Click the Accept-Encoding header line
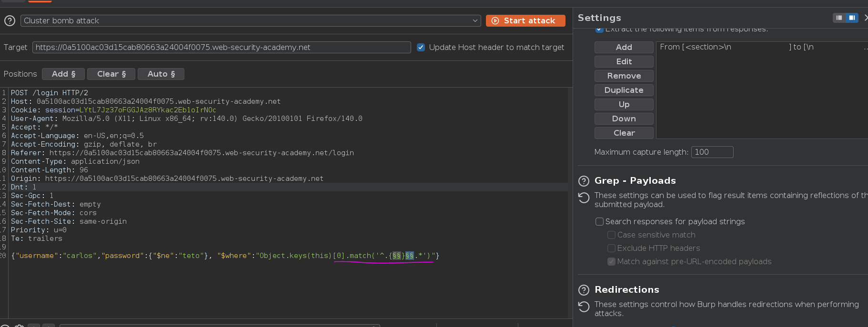The height and width of the screenshot is (327, 868). [x=84, y=144]
